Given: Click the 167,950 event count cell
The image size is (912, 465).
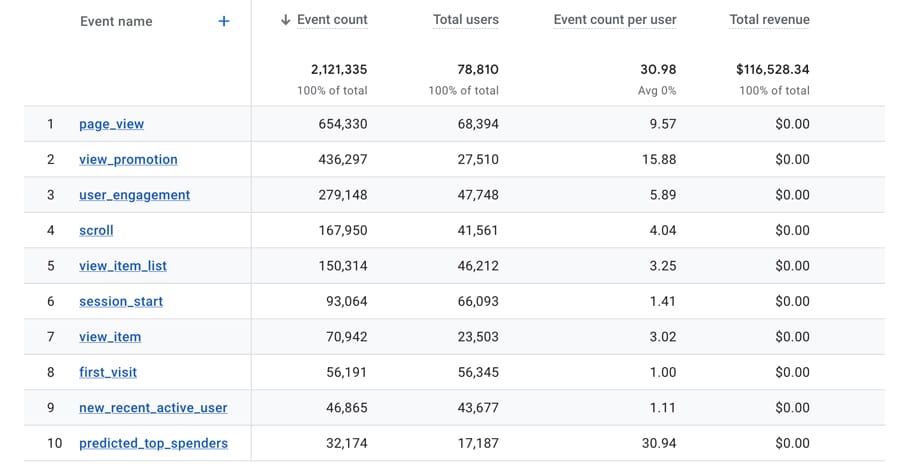Looking at the screenshot, I should [x=343, y=230].
